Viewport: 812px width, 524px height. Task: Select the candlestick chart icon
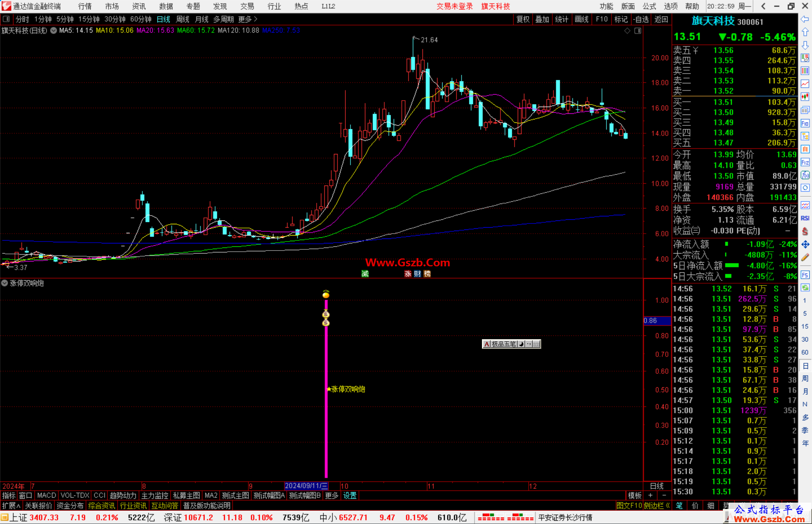[x=805, y=97]
